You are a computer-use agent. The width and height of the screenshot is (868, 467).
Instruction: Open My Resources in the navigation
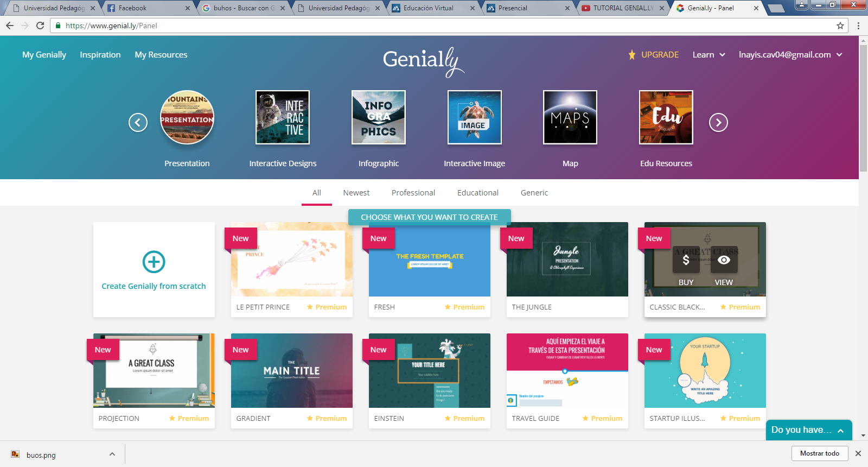161,55
